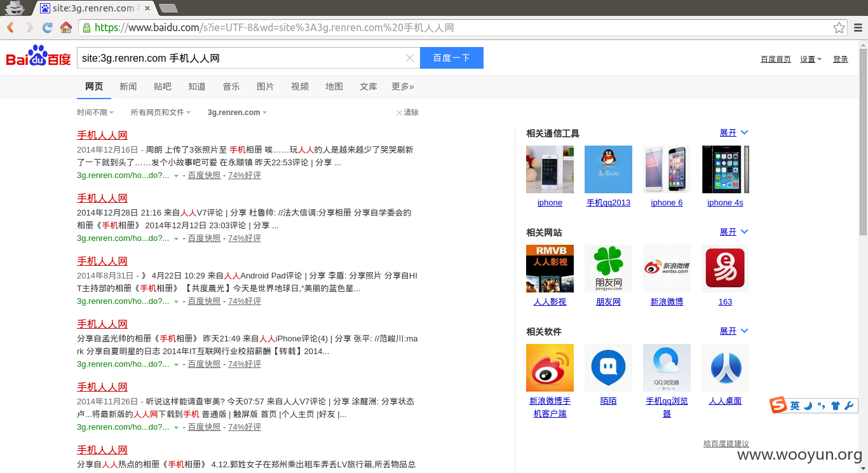The image size is (868, 473).
Task: Open dropdown arrow beside first result URL
Action: coord(176,176)
